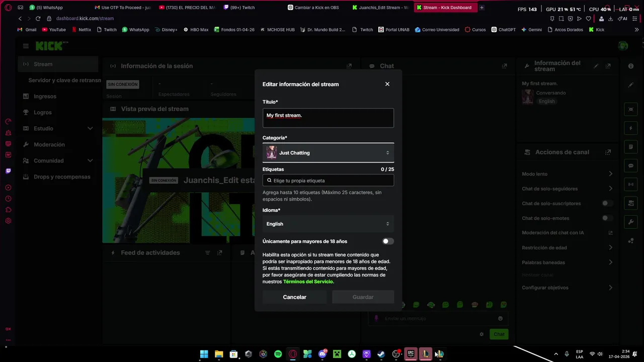Open the green profile avatar menu

click(623, 46)
